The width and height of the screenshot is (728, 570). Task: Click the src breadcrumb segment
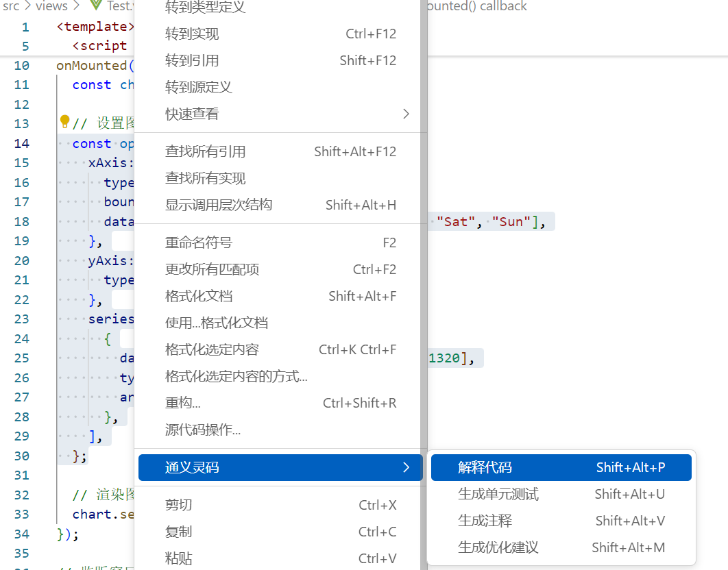tap(11, 6)
